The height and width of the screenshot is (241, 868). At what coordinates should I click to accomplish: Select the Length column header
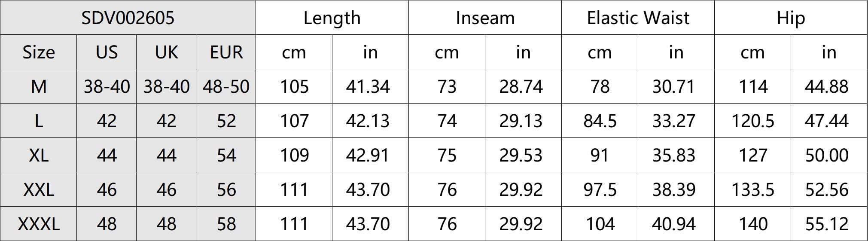332,18
